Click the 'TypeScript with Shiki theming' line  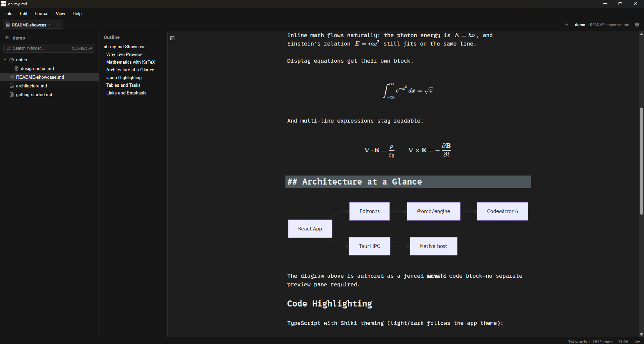click(x=395, y=323)
